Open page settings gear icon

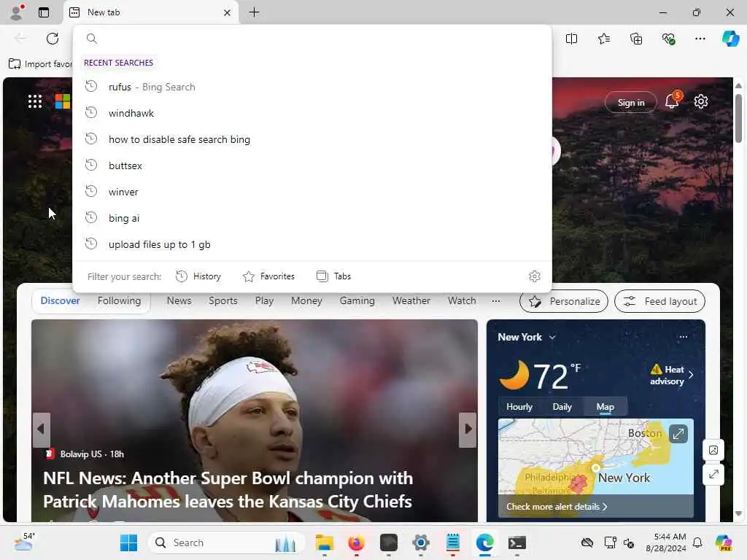701,101
